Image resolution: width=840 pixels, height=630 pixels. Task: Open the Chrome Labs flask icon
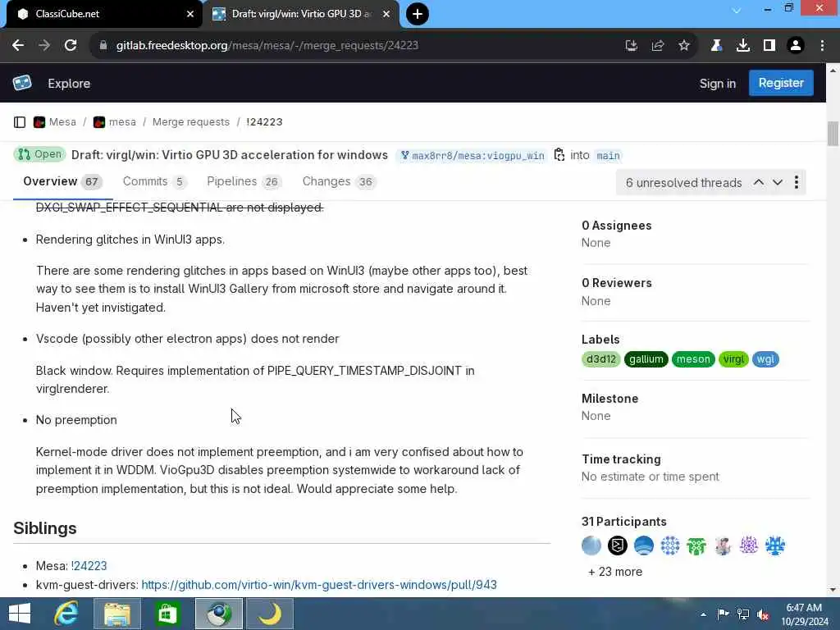(716, 46)
